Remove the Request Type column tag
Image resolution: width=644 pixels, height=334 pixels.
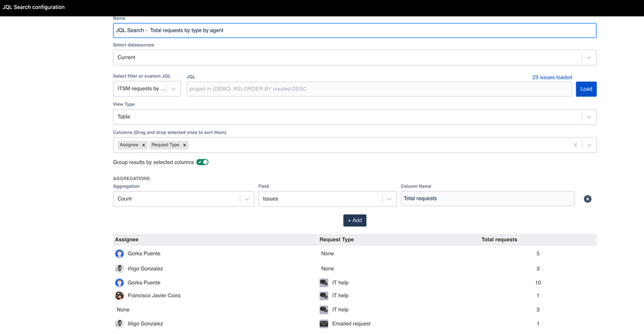tap(184, 145)
